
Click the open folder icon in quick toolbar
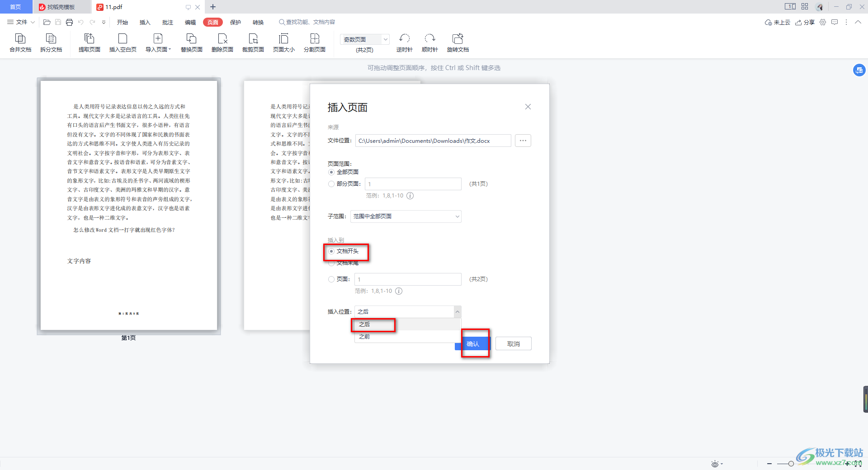(47, 22)
